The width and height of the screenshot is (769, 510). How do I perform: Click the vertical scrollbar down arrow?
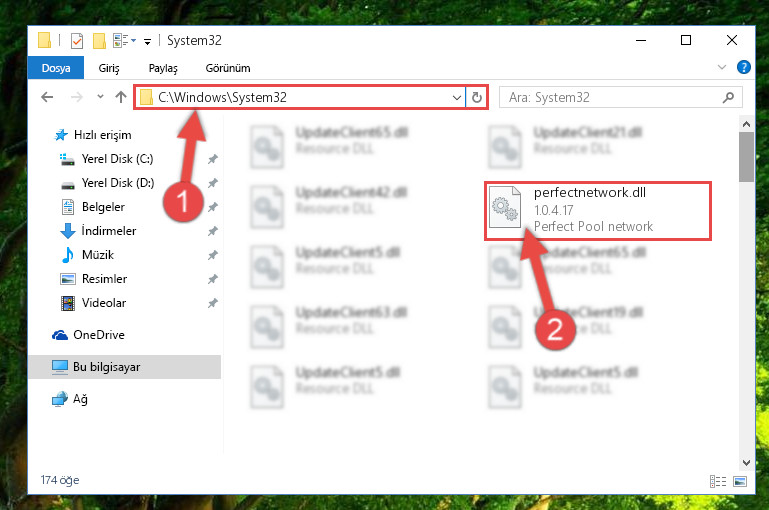click(746, 462)
